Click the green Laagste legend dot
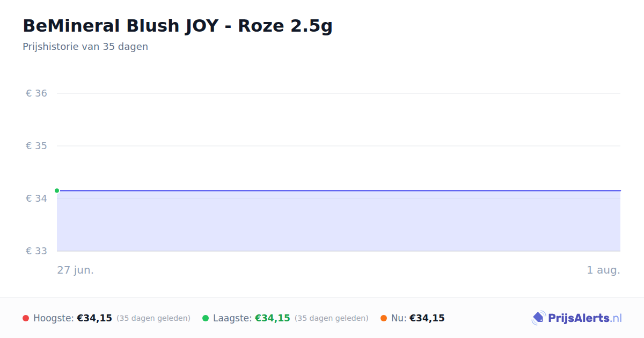This screenshot has height=338, width=644. (x=206, y=318)
